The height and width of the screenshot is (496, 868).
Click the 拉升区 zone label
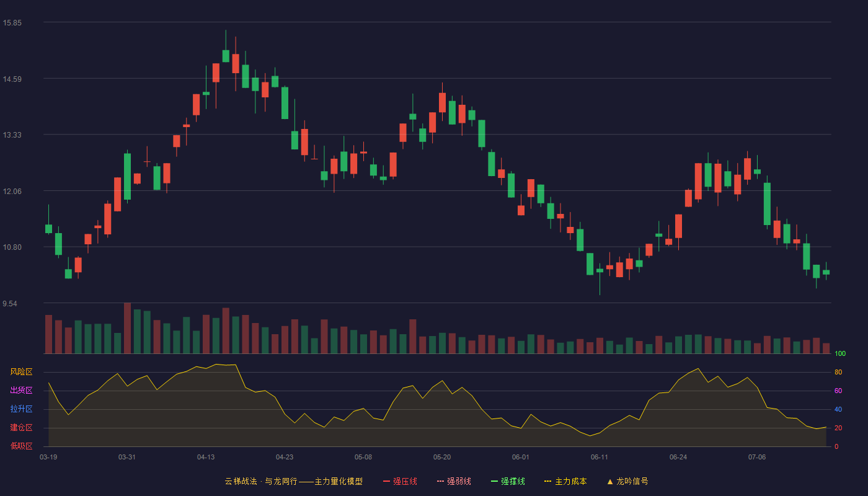click(x=21, y=409)
